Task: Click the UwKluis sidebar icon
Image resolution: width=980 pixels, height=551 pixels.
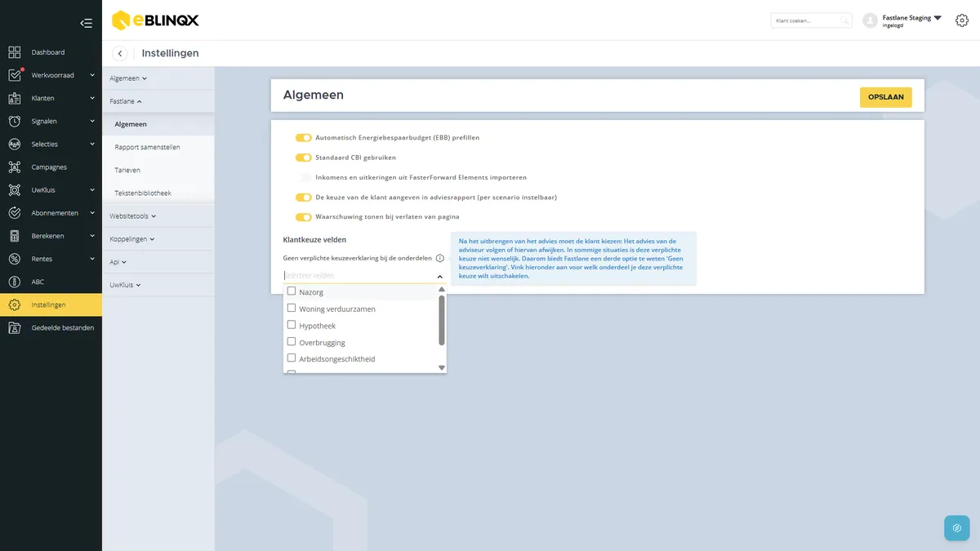Action: 15,190
